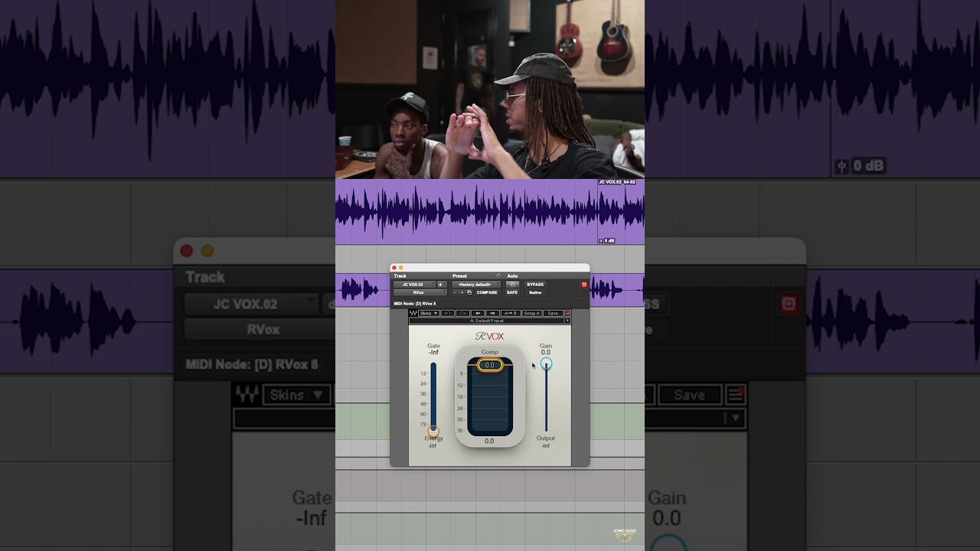This screenshot has width=980, height=551.
Task: Close the RVox plugin window
Action: pos(394,268)
